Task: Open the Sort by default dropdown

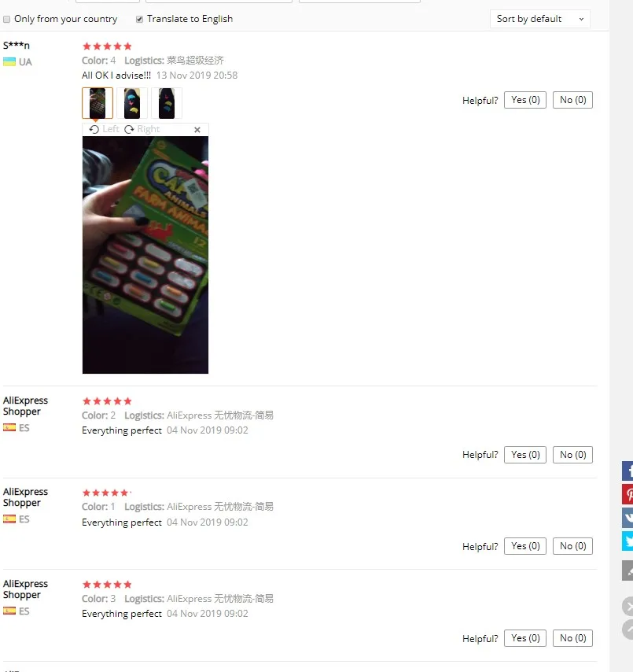Action: [x=539, y=19]
